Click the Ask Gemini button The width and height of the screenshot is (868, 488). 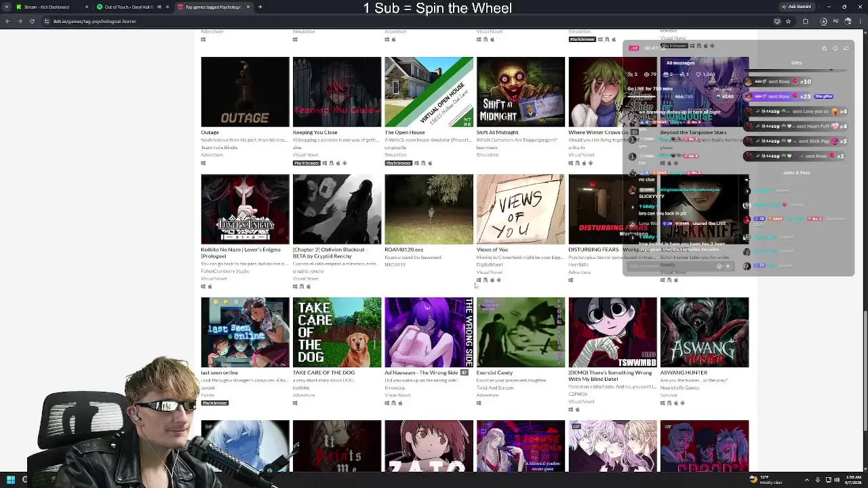[x=797, y=7]
